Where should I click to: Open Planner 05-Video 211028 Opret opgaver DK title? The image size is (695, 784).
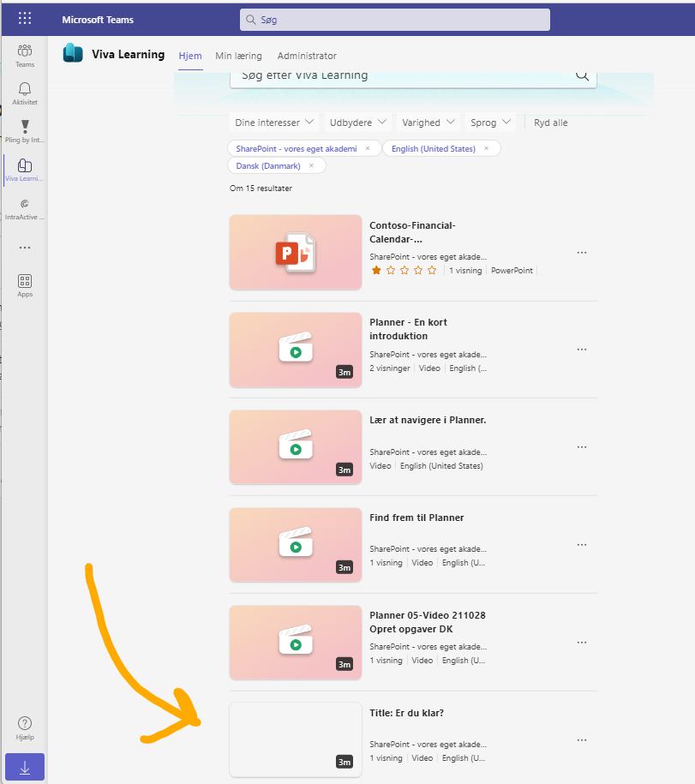click(x=428, y=622)
